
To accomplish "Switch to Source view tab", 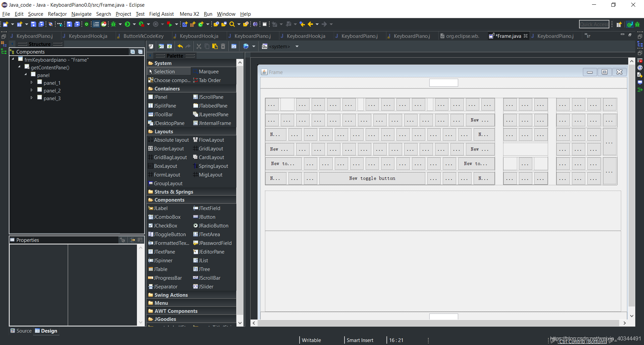I will [21, 331].
